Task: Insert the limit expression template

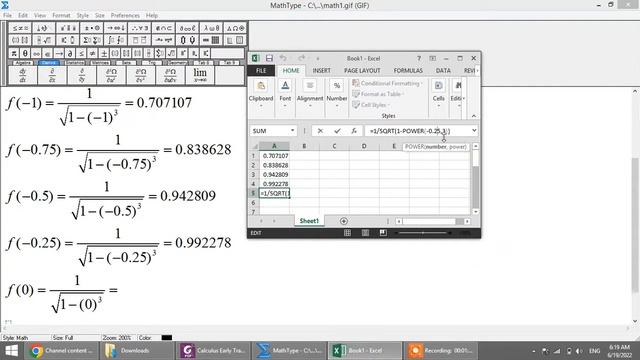Action: click(x=200, y=75)
